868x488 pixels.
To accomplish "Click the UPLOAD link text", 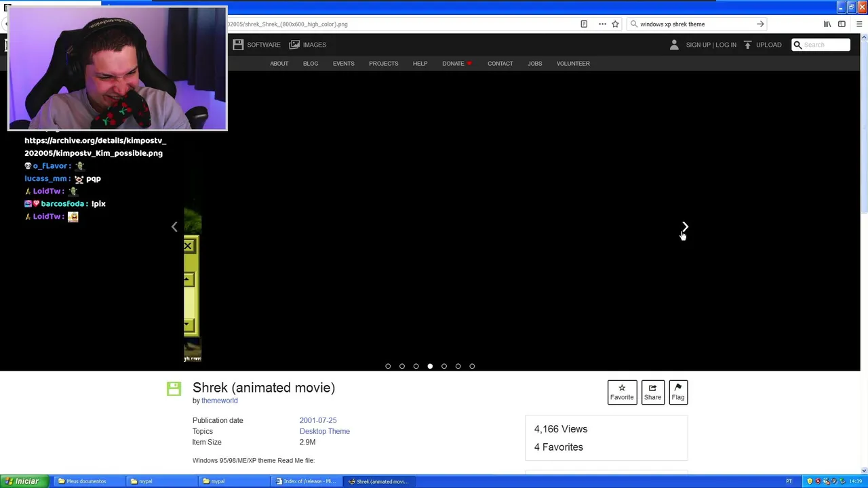I will pyautogui.click(x=768, y=45).
